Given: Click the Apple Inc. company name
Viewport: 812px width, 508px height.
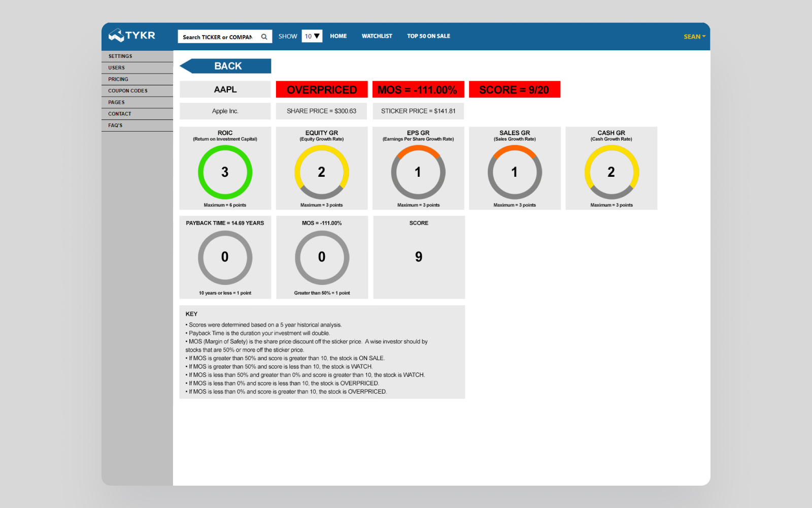Looking at the screenshot, I should [x=225, y=111].
